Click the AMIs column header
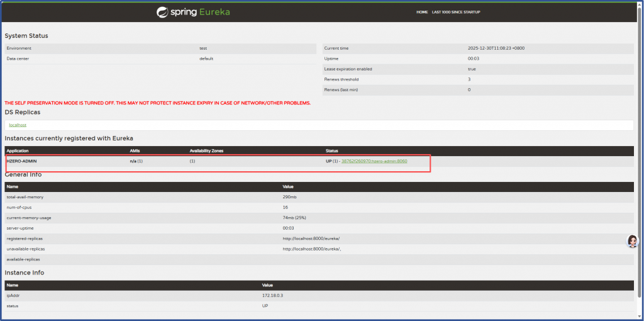644x321 pixels. pyautogui.click(x=135, y=150)
